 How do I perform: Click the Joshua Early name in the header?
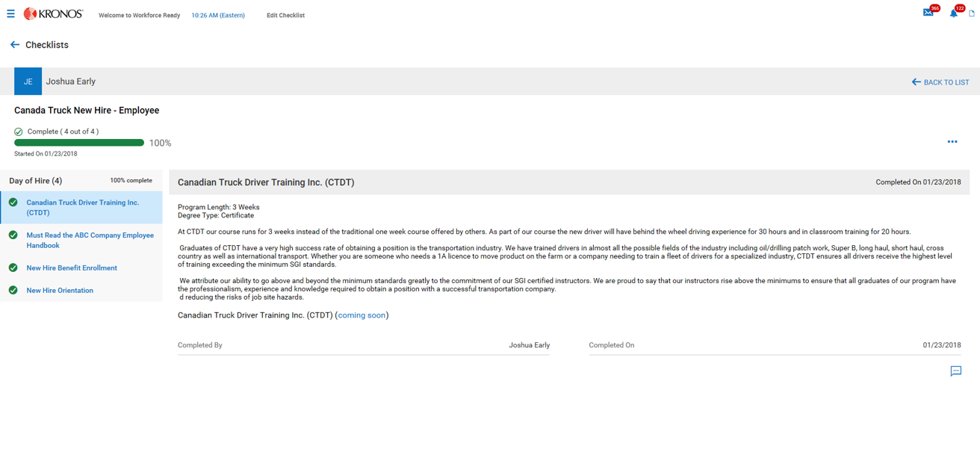(x=71, y=81)
